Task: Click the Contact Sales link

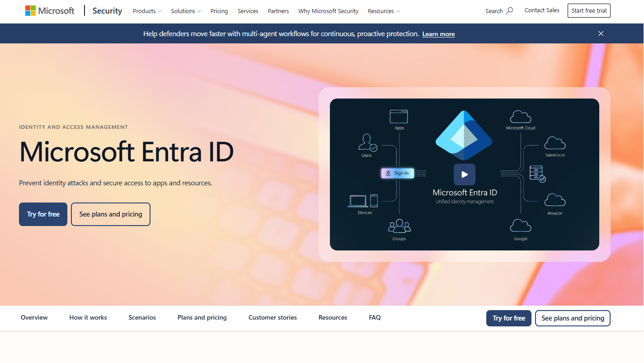Action: pos(542,10)
